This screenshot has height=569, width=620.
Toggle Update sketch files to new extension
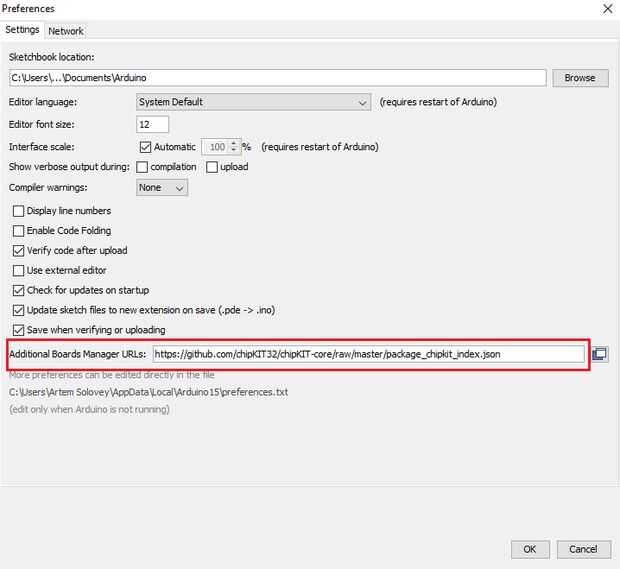point(18,310)
